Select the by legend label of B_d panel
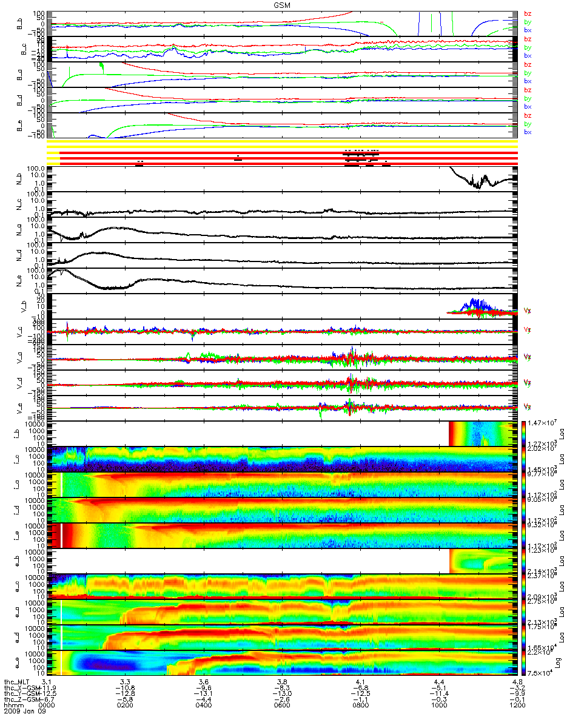 coord(528,98)
